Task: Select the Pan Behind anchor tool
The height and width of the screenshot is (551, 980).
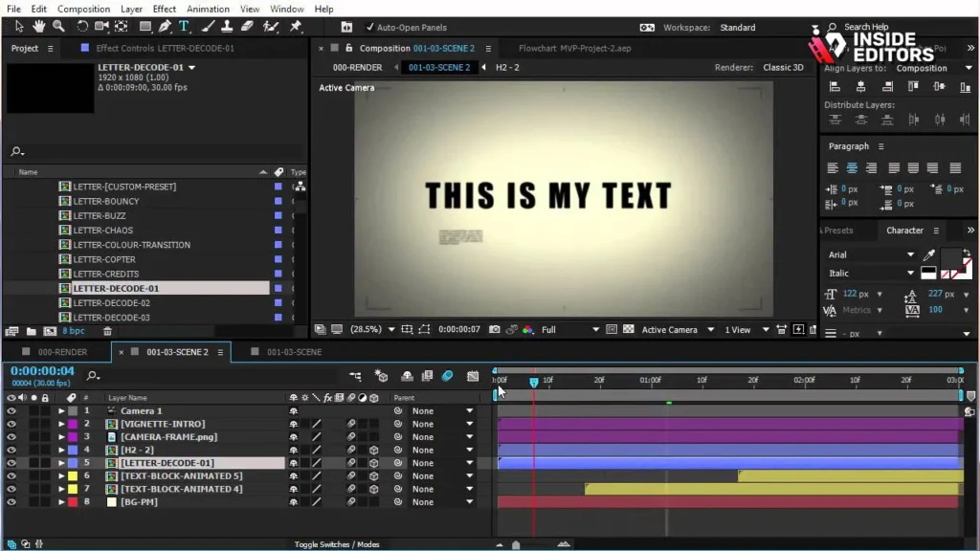Action: pyautogui.click(x=122, y=26)
